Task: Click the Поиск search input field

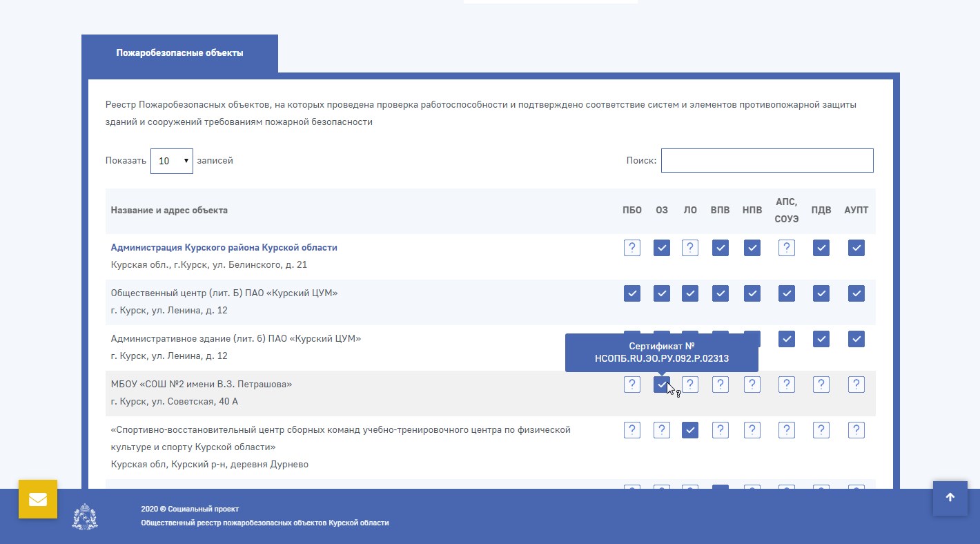Action: click(767, 161)
